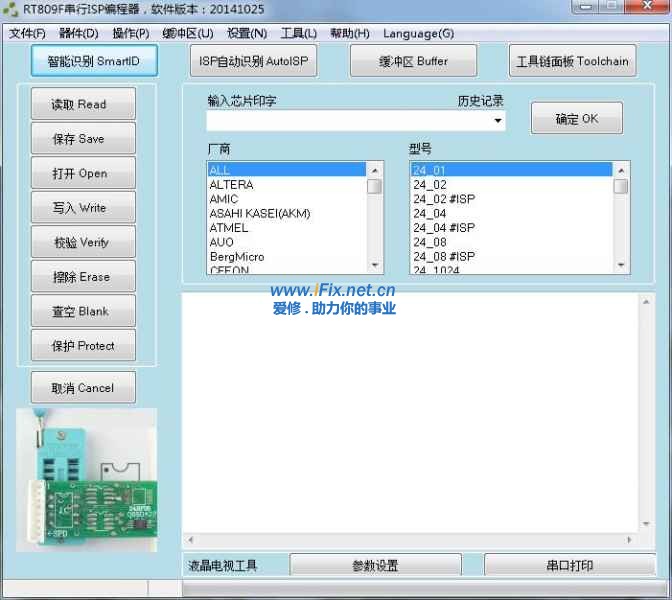
Task: Click the 参数设置 button
Action: click(x=375, y=565)
